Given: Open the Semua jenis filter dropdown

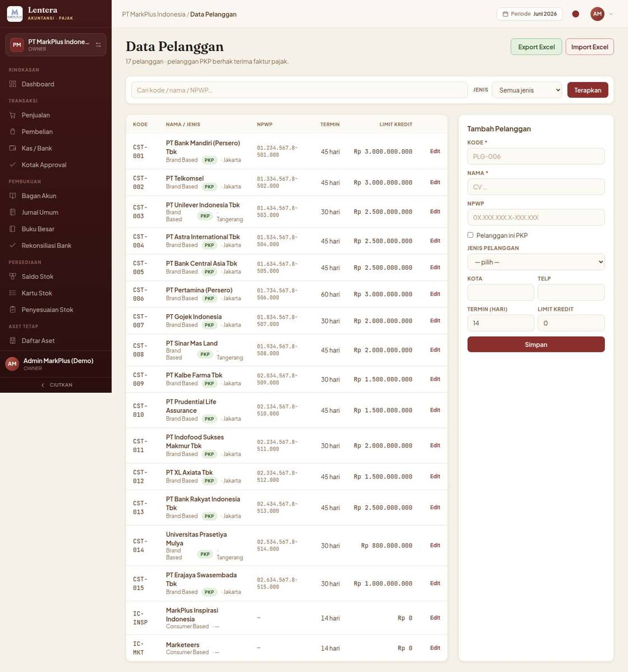Looking at the screenshot, I should (527, 90).
